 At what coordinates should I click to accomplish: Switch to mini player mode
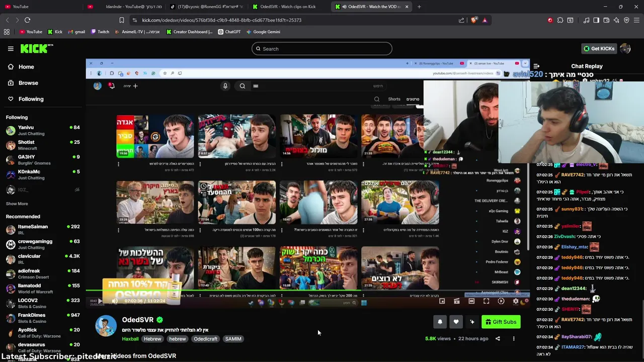(x=442, y=301)
